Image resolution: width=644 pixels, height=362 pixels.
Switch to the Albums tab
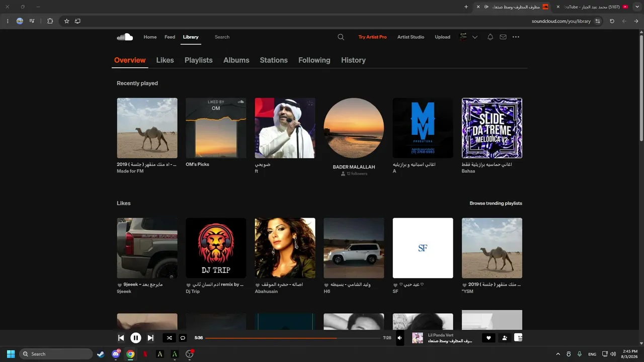pos(236,60)
